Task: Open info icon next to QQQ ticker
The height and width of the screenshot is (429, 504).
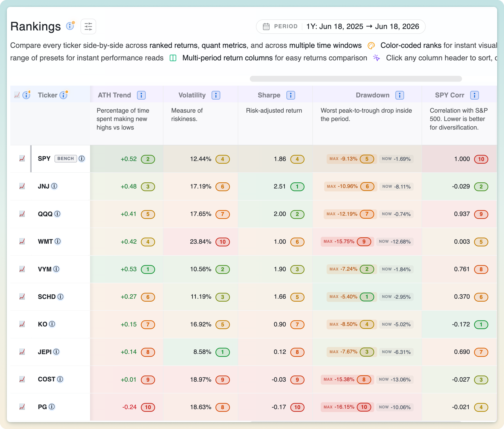Action: [57, 214]
